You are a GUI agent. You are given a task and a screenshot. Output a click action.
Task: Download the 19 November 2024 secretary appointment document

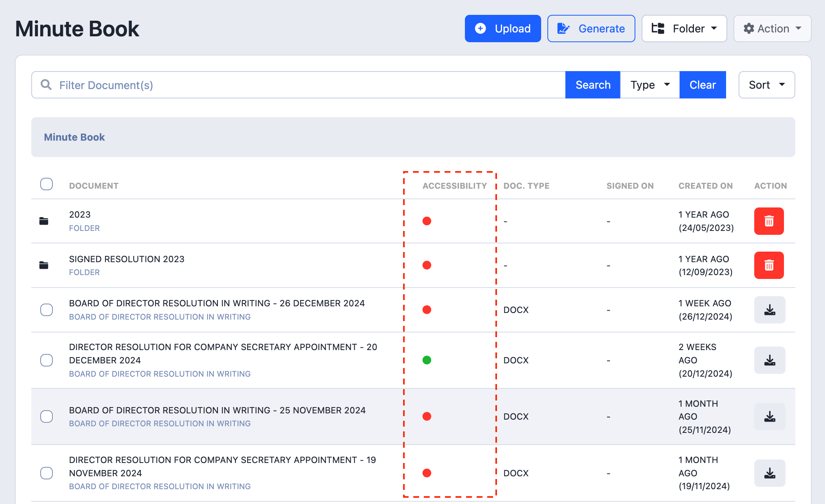pos(769,473)
